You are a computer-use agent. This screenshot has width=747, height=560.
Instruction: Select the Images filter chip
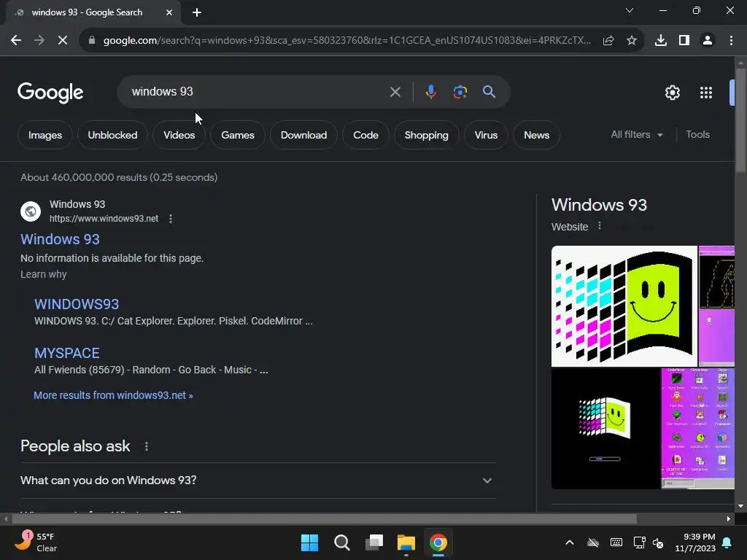coord(44,135)
